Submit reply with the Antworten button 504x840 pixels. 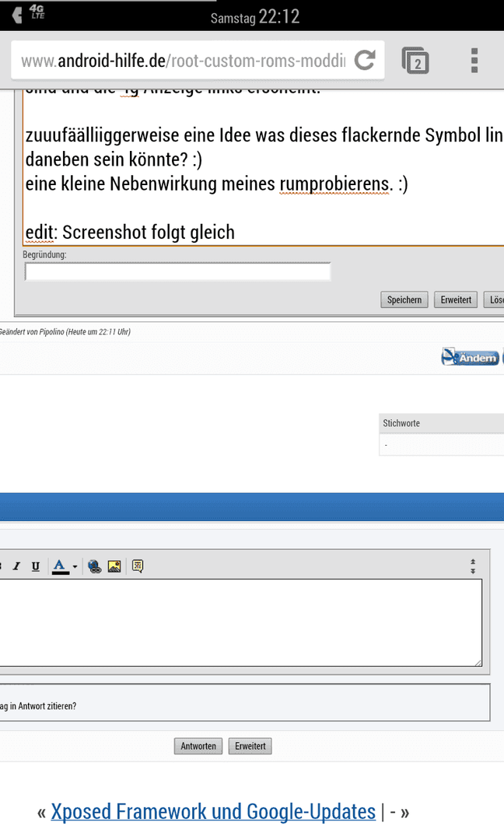[198, 746]
